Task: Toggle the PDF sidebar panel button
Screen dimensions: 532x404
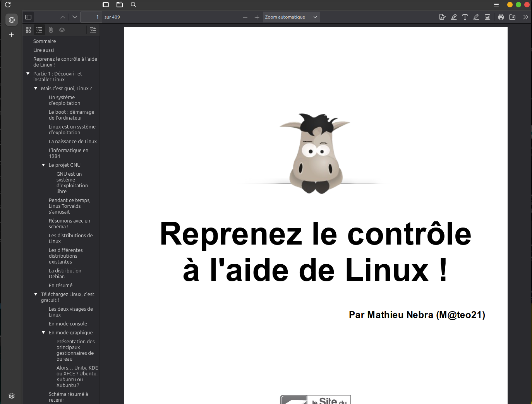Action: pyautogui.click(x=28, y=17)
